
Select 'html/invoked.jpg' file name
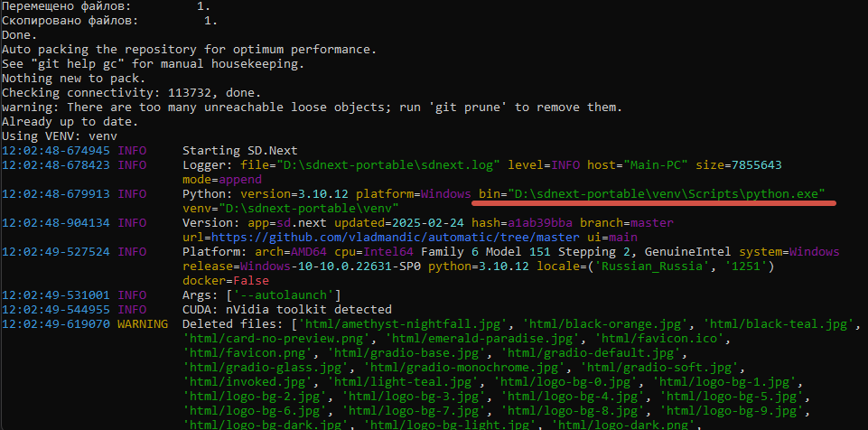[247, 382]
